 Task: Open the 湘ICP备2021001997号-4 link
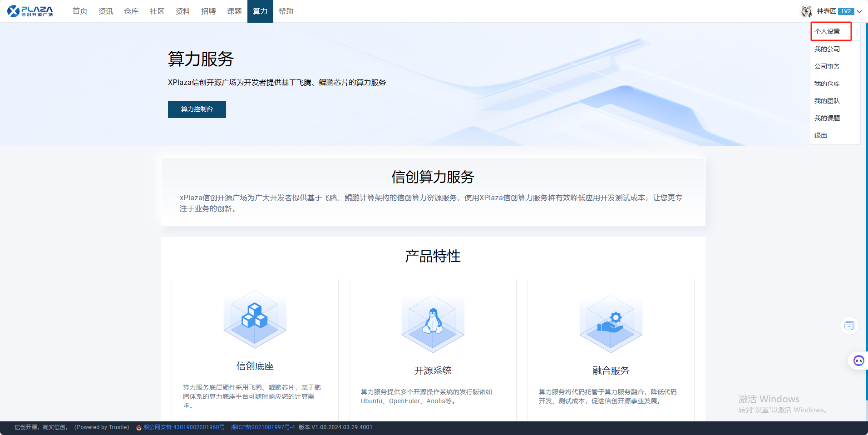click(263, 427)
